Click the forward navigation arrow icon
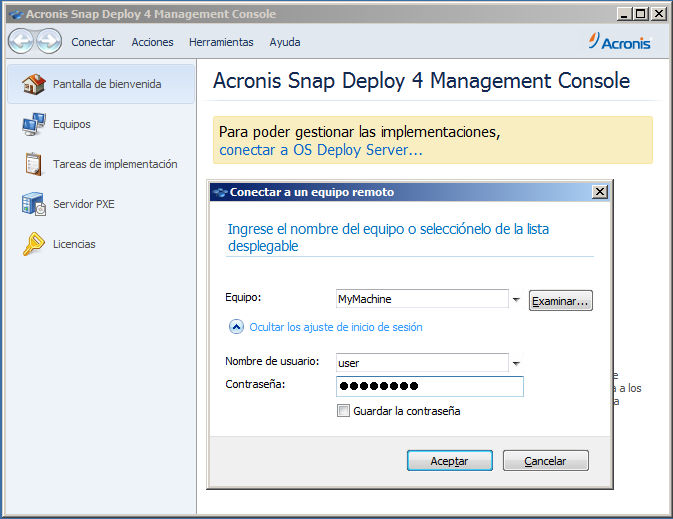Screen dimensions: 673x519 48,41
